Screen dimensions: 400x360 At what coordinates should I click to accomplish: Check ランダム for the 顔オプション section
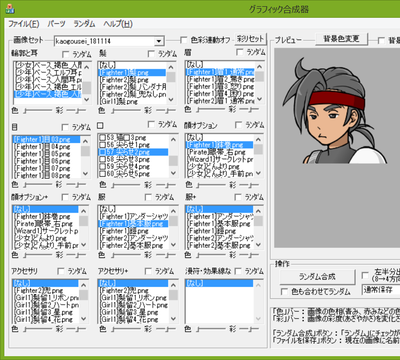pos(238,125)
